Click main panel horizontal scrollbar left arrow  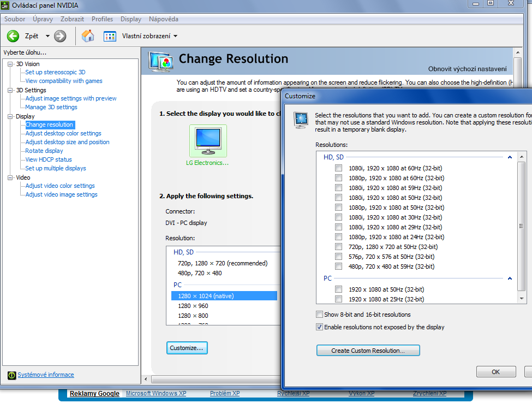point(146,379)
